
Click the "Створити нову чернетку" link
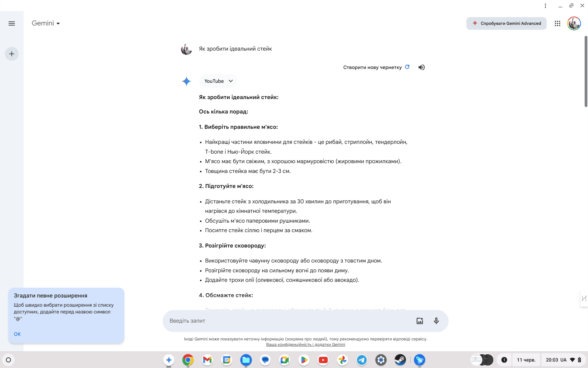[372, 67]
